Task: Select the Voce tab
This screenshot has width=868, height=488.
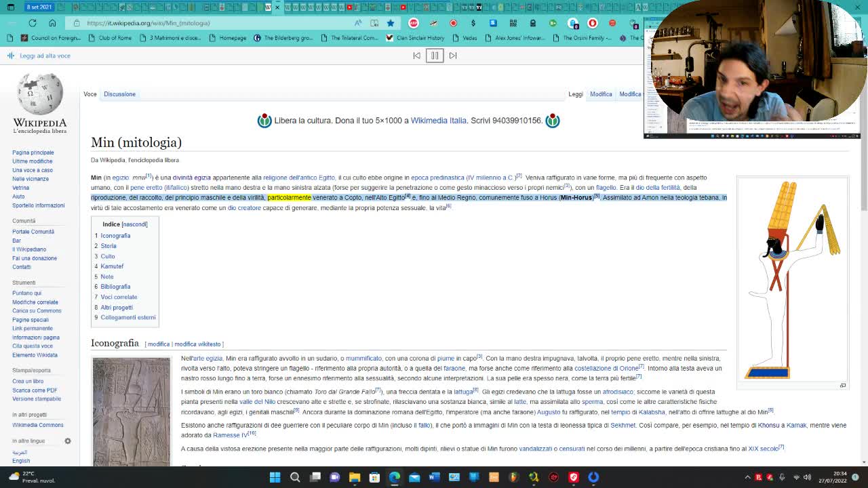Action: click(x=90, y=94)
